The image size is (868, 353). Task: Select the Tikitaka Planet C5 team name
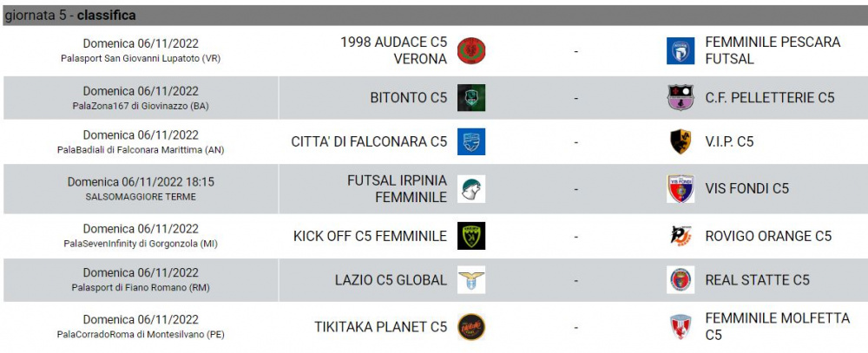click(380, 326)
